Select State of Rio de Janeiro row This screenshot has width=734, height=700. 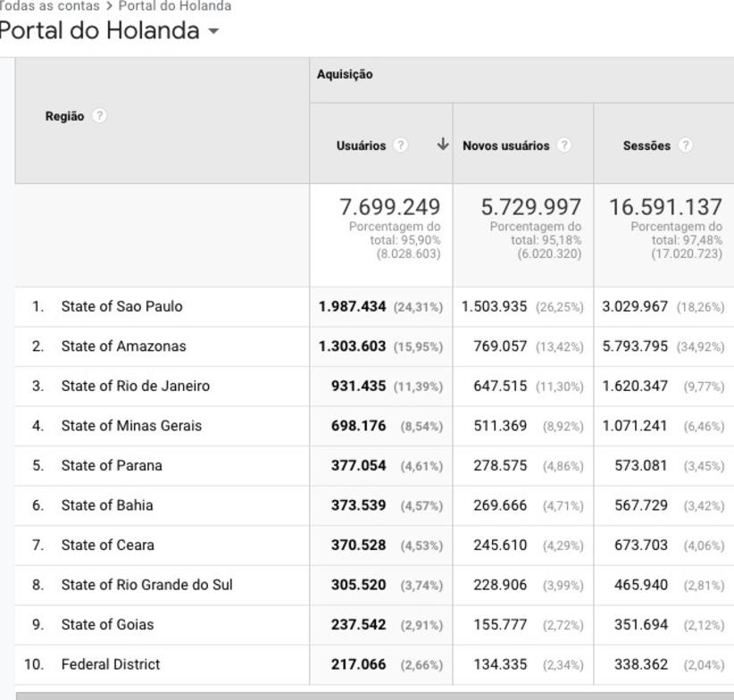pyautogui.click(x=135, y=386)
